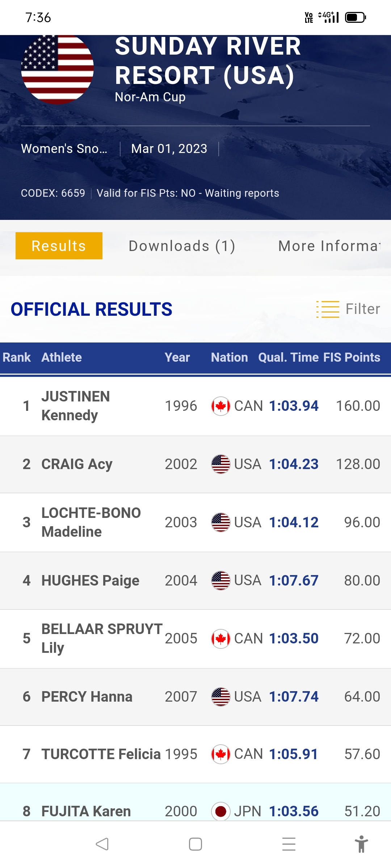Switch to Downloads (1) tab
This screenshot has width=391, height=868.
pyautogui.click(x=182, y=246)
